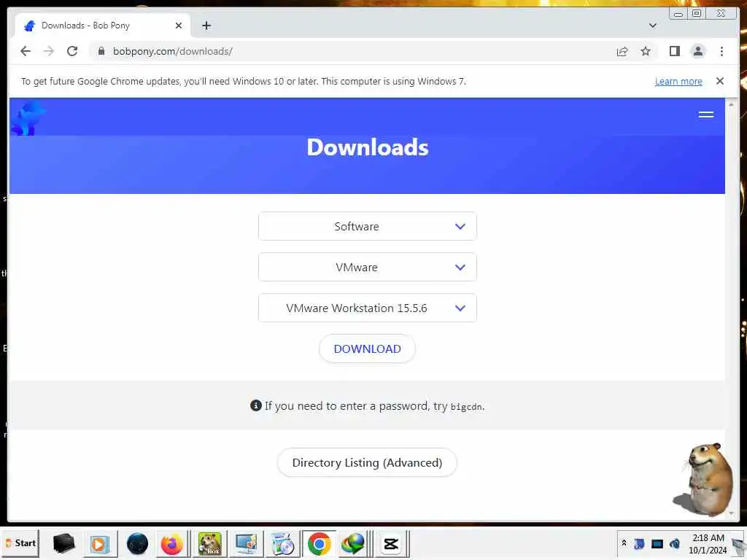Click the page scrollbar up arrow
The height and width of the screenshot is (560, 747).
731,104
